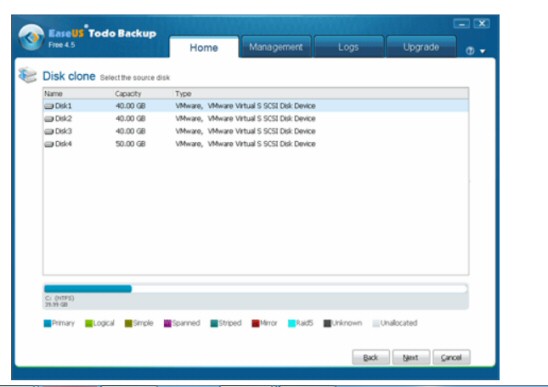
Task: Click Disk2's 40.00 GB capacity cell
Action: click(130, 119)
